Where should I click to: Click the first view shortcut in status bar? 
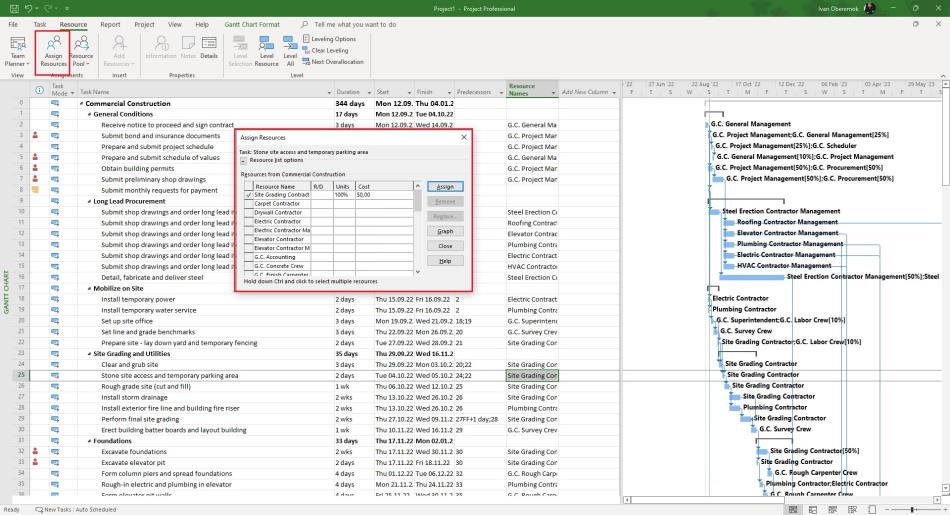pyautogui.click(x=792, y=510)
